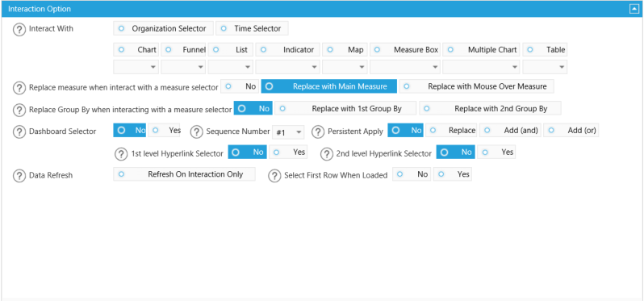
Task: Set 1st level Hyperlink Selector to Yes
Action: pos(288,152)
